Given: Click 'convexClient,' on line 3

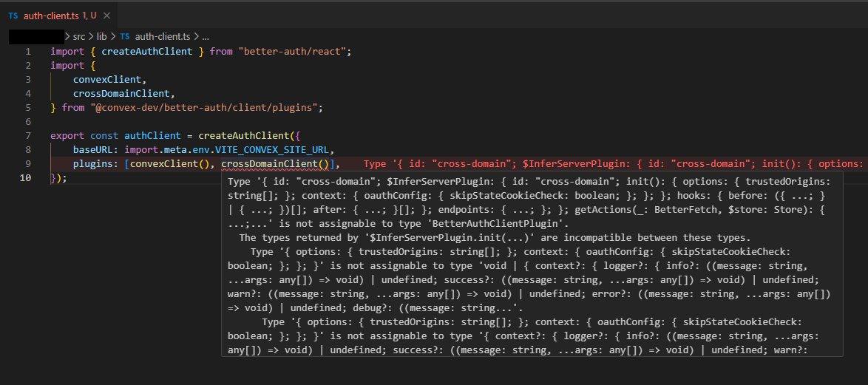Looking at the screenshot, I should (x=109, y=80).
